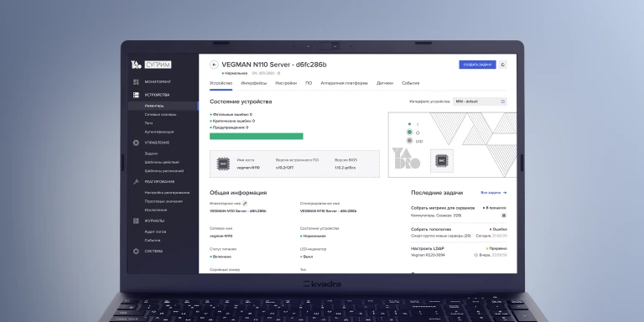Select Настройка реагирования in the sidebar

pyautogui.click(x=167, y=193)
